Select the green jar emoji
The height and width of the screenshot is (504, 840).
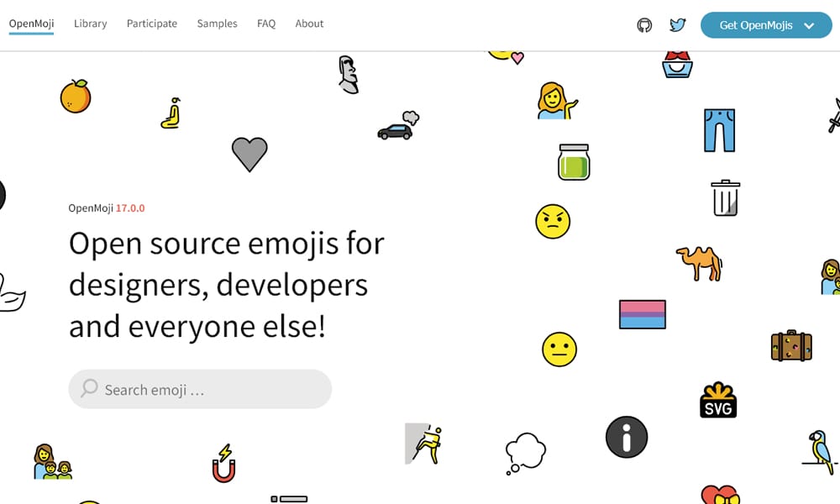point(574,162)
